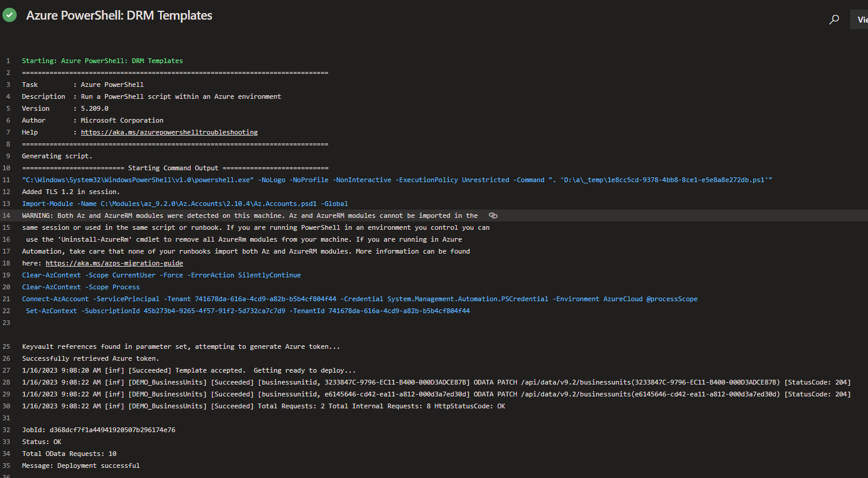Click 'Clear-AzContext -Scope CurrentUser' line
Viewport: 868px width, 478px height.
(x=161, y=275)
